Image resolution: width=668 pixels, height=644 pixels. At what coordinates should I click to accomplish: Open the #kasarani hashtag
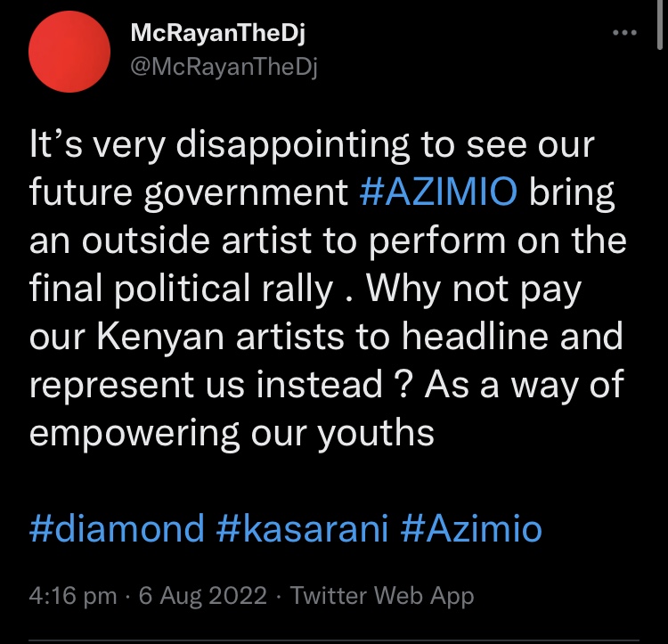coord(302,528)
